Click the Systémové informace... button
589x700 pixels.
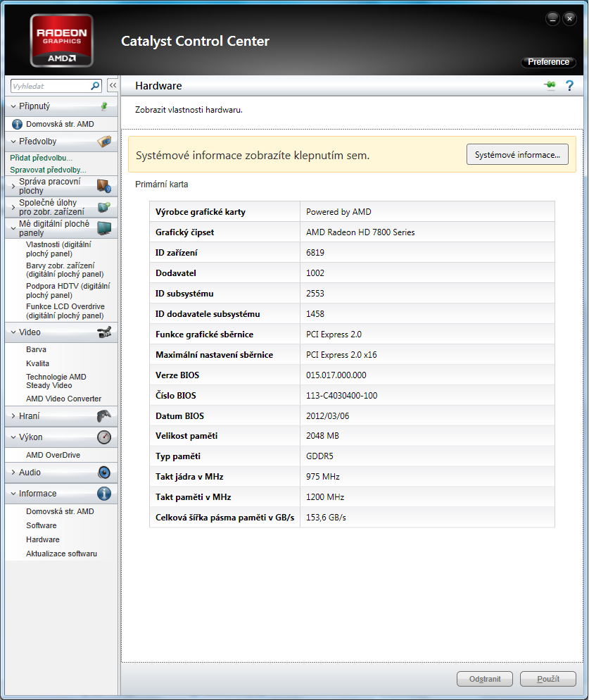pos(517,154)
